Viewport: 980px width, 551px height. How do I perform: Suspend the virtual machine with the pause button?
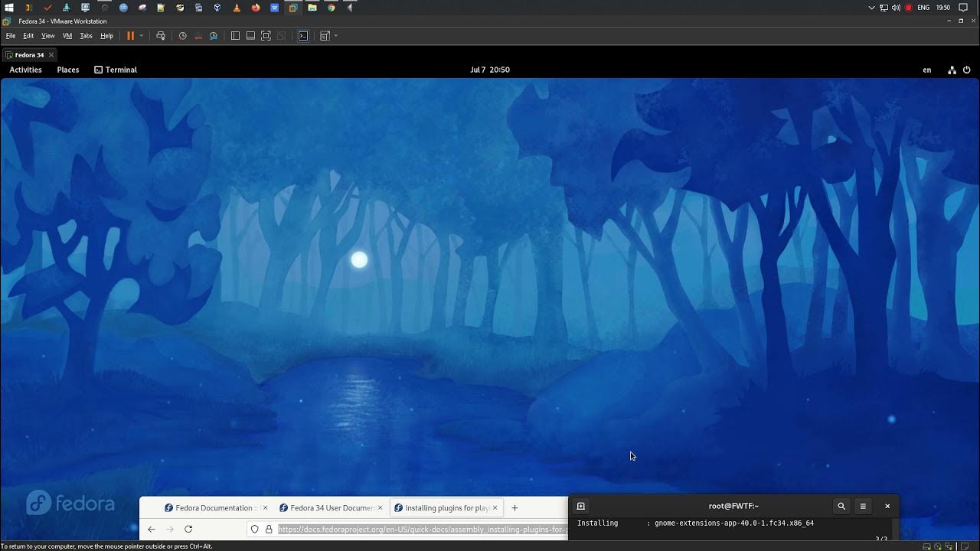(130, 36)
